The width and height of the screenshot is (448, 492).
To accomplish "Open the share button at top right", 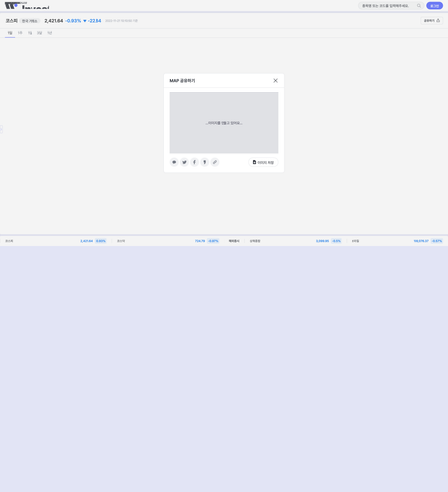I will pos(431,21).
